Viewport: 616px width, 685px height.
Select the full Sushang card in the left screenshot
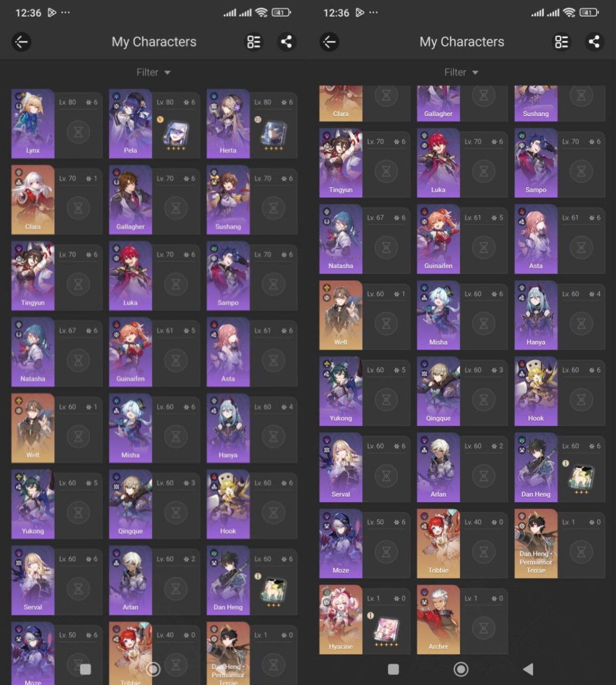click(x=252, y=200)
